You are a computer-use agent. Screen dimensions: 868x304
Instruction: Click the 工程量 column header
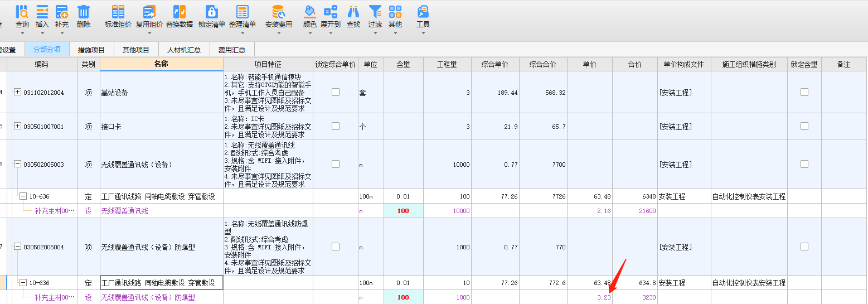click(447, 64)
